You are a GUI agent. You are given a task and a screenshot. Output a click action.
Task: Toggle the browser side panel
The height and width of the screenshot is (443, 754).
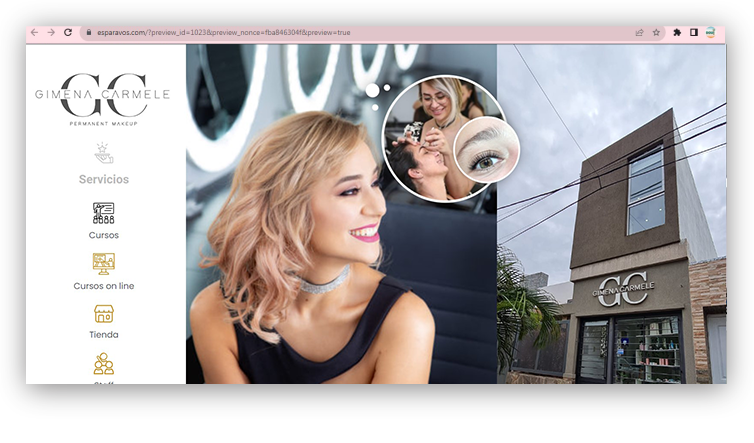(x=693, y=33)
